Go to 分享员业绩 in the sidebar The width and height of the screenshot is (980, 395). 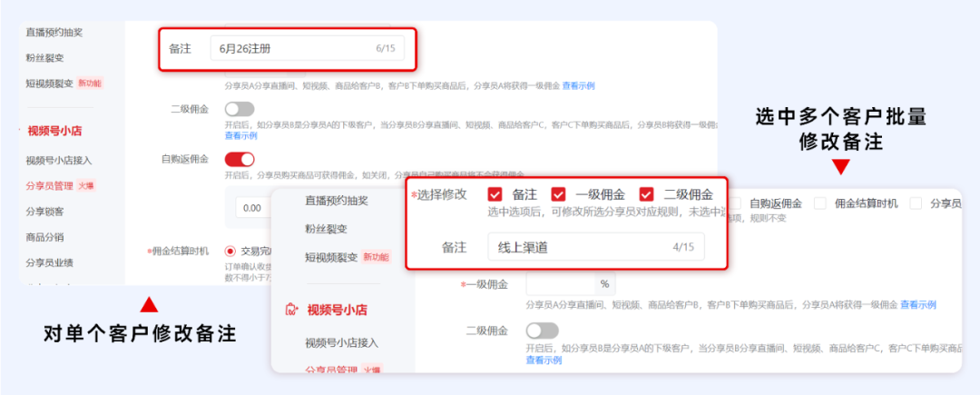tap(50, 262)
